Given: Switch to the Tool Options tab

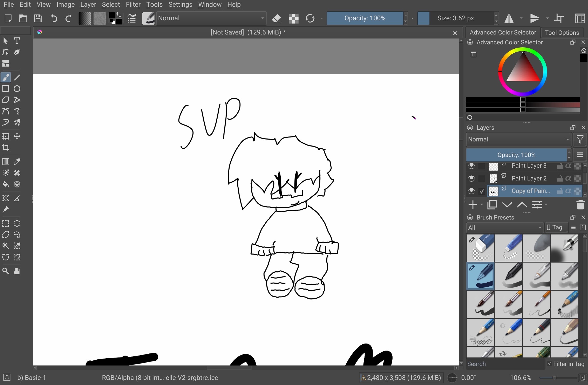Looking at the screenshot, I should [x=562, y=33].
